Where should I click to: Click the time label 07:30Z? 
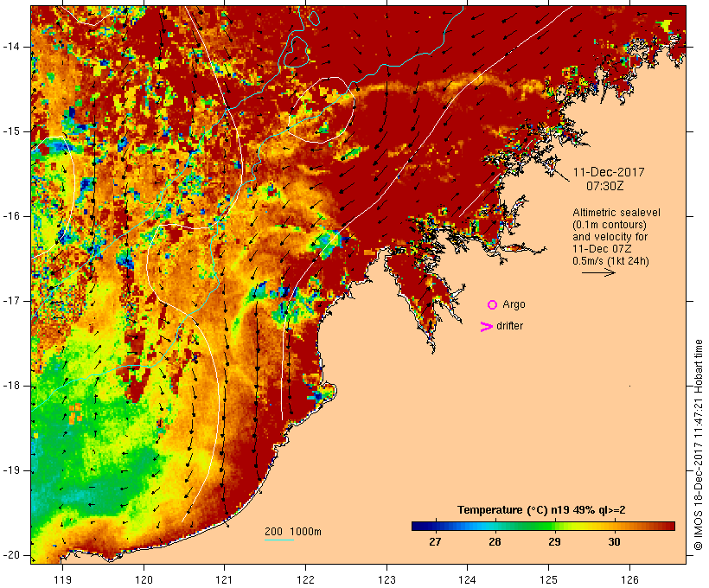click(x=605, y=186)
